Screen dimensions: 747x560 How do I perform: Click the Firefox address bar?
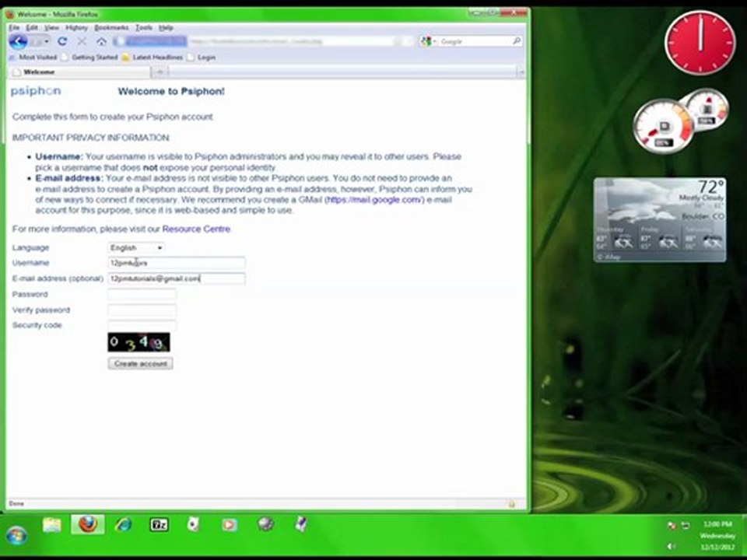point(265,41)
